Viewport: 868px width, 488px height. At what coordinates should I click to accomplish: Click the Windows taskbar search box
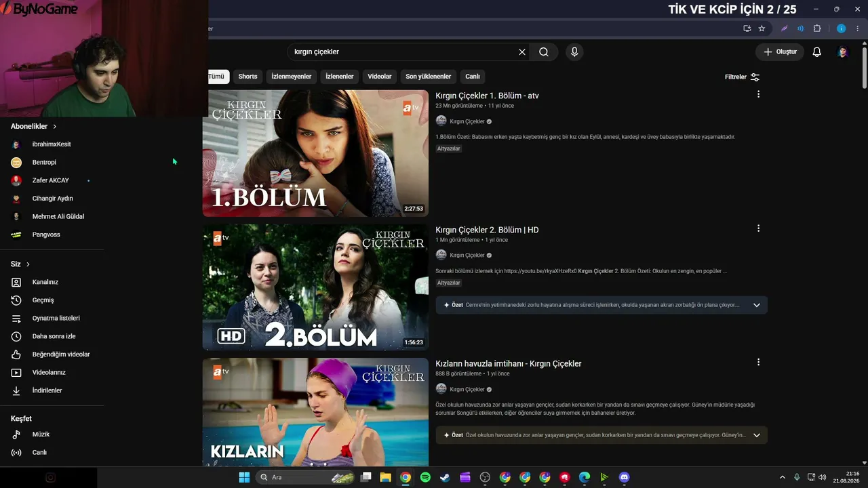pyautogui.click(x=304, y=477)
